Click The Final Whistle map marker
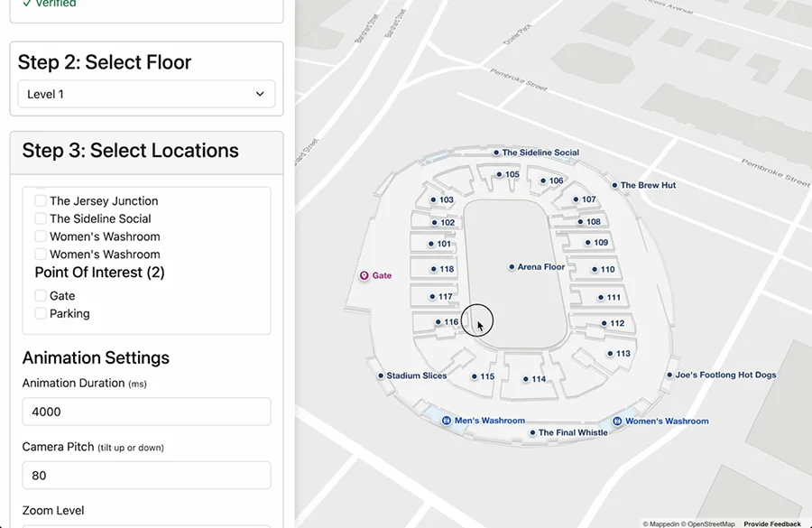 click(532, 432)
